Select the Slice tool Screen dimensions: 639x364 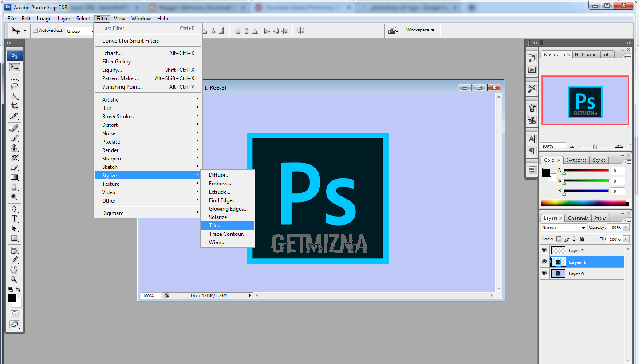[x=15, y=116]
